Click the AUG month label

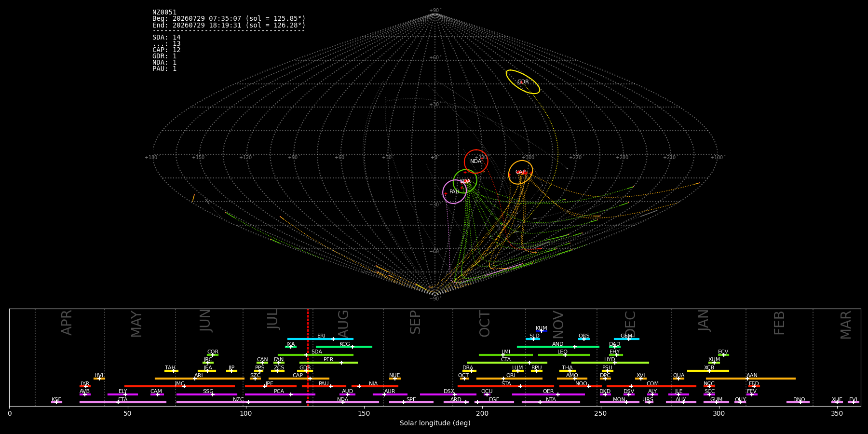(x=343, y=323)
